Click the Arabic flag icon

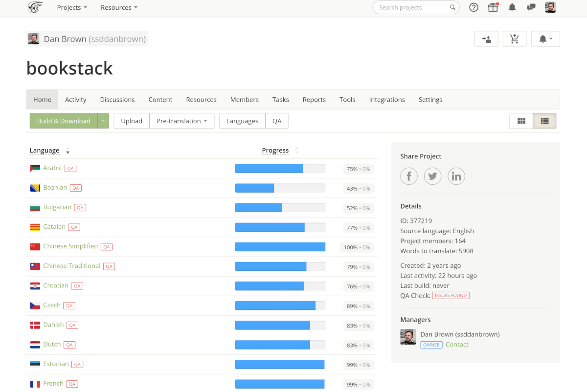(x=35, y=168)
